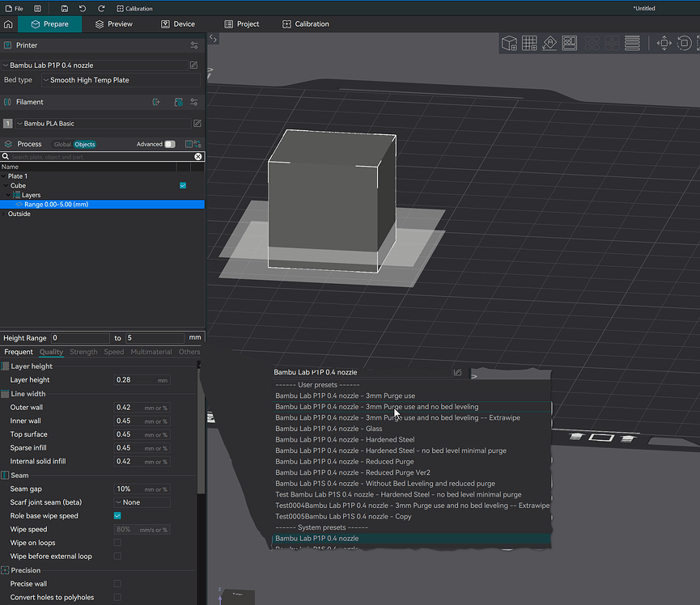700x605 pixels.
Task: Select the Cube object row
Action: pos(102,185)
